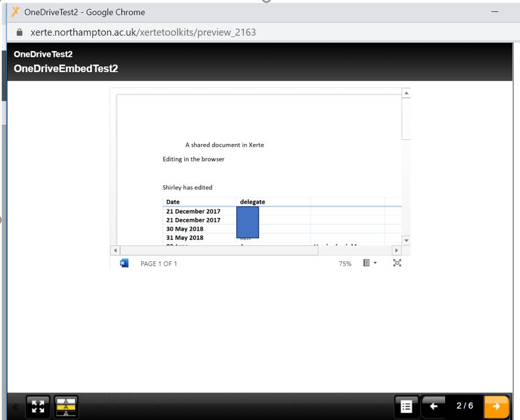Open the embedded document in full screen
Image resolution: width=520 pixels, height=420 pixels.
pos(397,263)
